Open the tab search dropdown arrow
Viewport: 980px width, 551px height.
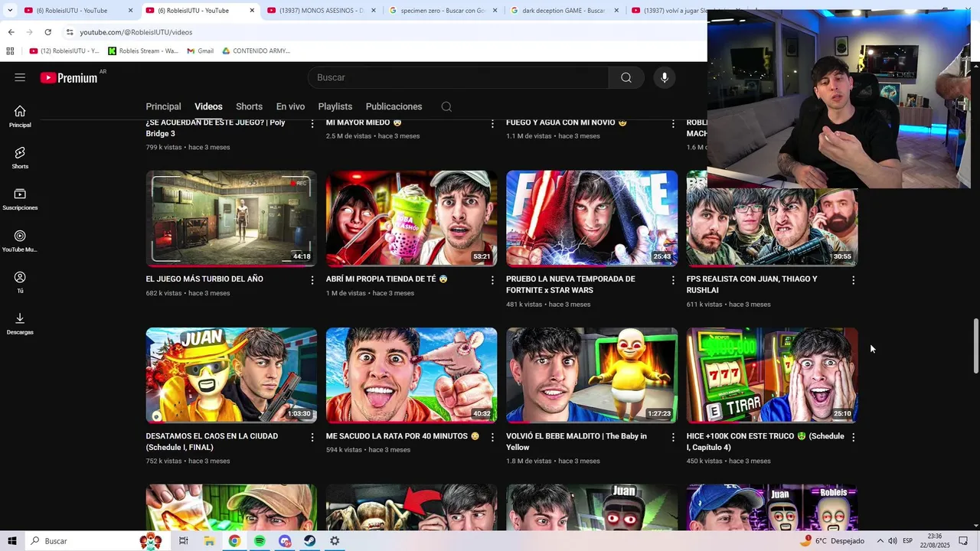[x=10, y=11]
